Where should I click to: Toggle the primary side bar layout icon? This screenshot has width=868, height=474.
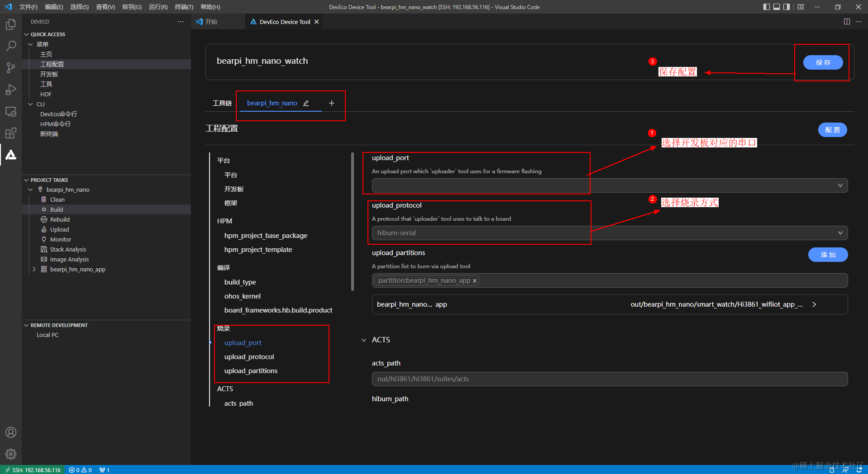coord(766,7)
